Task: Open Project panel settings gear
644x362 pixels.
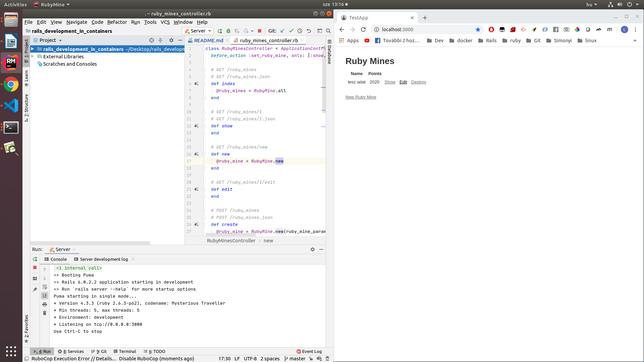Action: click(x=171, y=40)
